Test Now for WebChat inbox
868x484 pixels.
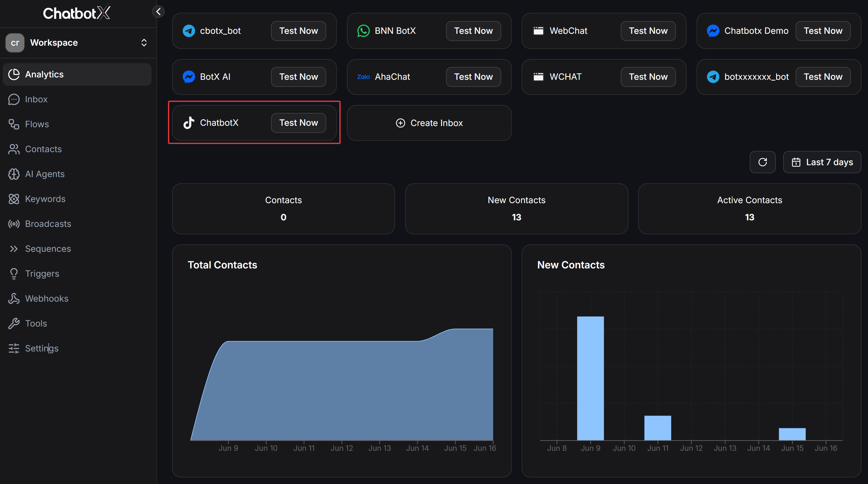pos(648,31)
